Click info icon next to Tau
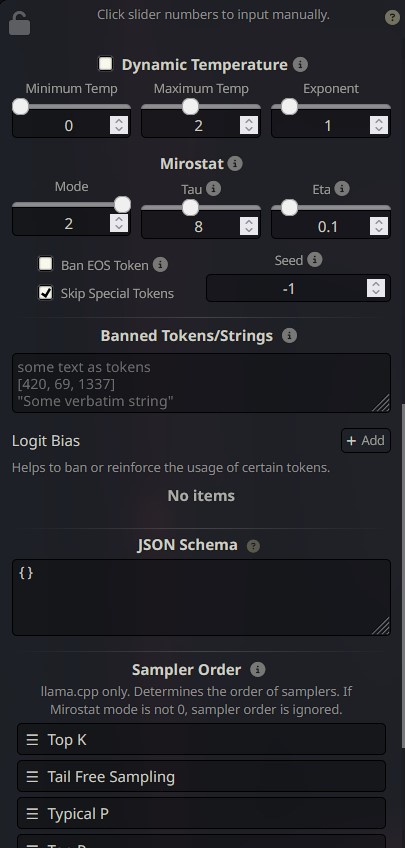The image size is (405, 848). coord(214,188)
